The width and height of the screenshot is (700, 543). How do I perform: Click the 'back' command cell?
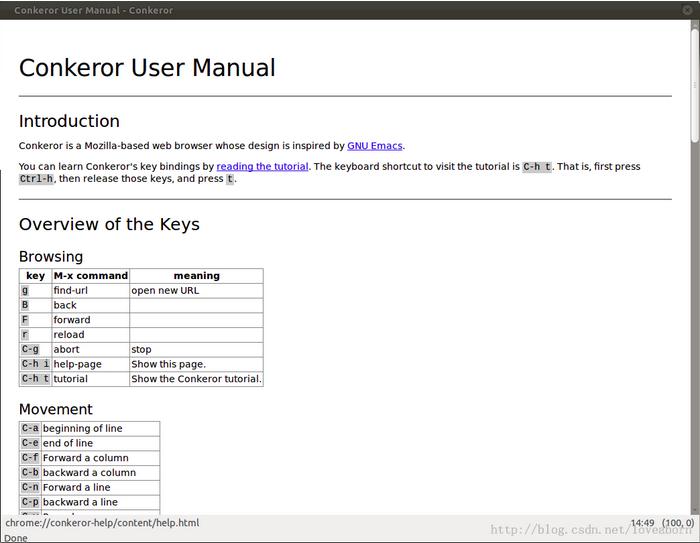pyautogui.click(x=91, y=305)
